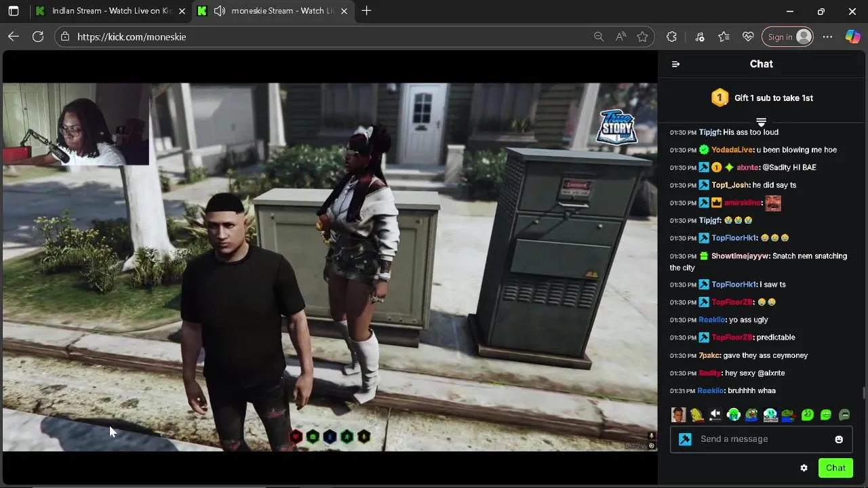Close the Indian Stream tab
Screen dimensions: 868x488
[x=182, y=11]
